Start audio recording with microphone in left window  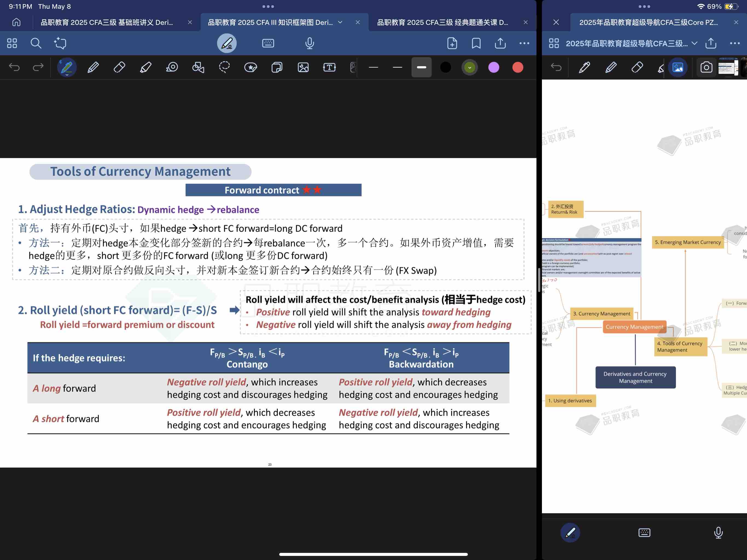310,43
